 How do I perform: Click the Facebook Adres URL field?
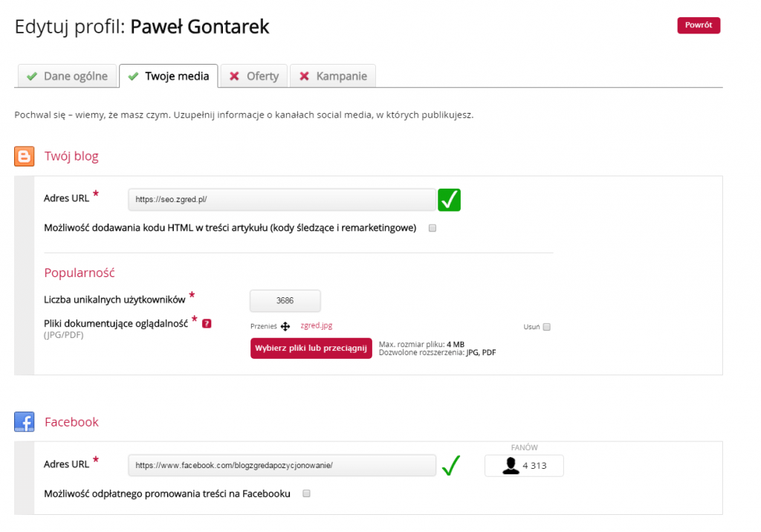tap(282, 466)
